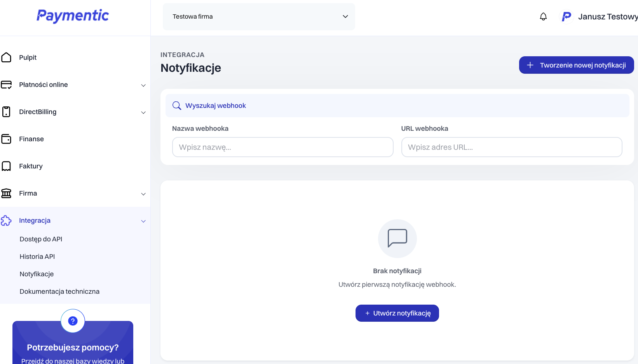
Task: Click the INTEGRACJA breadcrumb label
Action: 182,55
